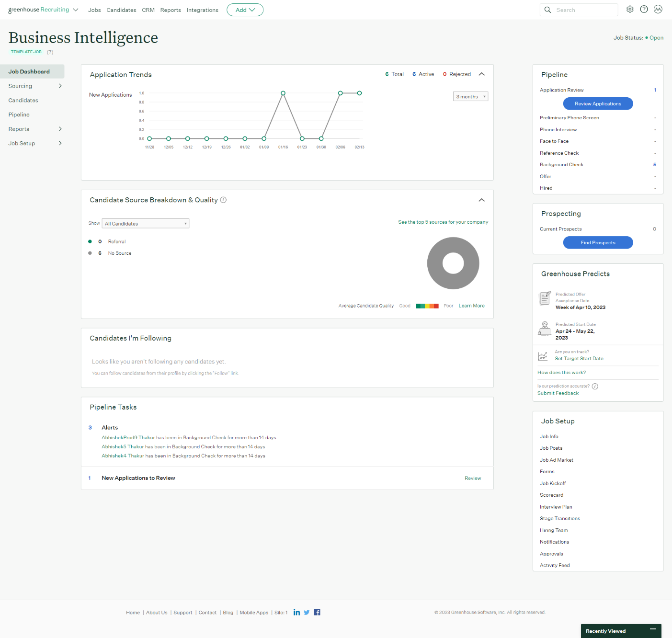The image size is (672, 638).
Task: Click the 02/13 data point on chart
Action: (x=359, y=93)
